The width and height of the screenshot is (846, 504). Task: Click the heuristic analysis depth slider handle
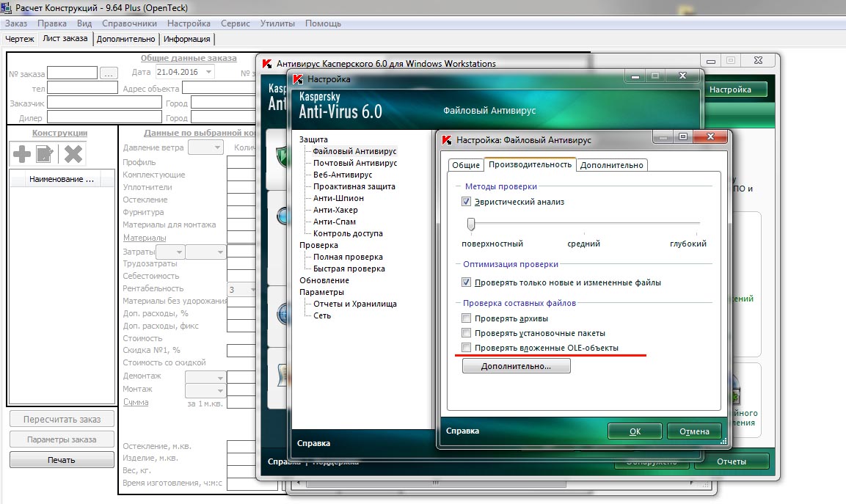(471, 224)
